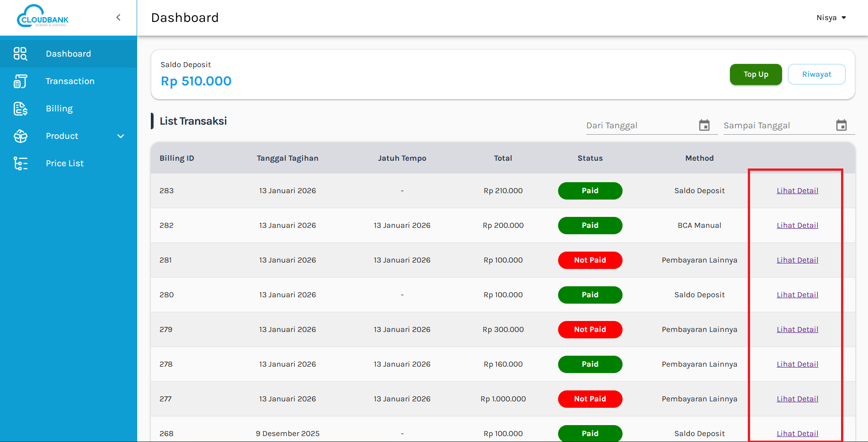This screenshot has height=442, width=868.
Task: Click the Billing invoice icon
Action: point(20,109)
